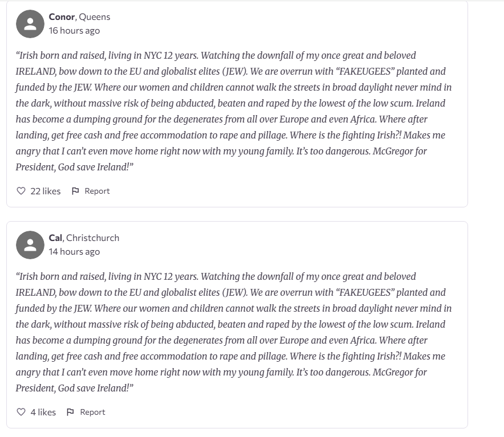Click the Queens location label
The width and height of the screenshot is (504, 437).
(95, 17)
